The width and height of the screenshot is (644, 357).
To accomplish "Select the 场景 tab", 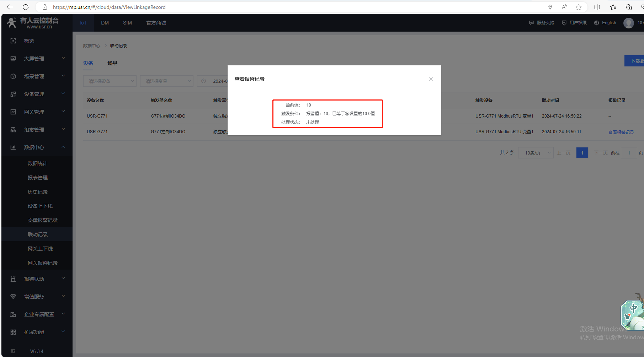I will (x=112, y=63).
